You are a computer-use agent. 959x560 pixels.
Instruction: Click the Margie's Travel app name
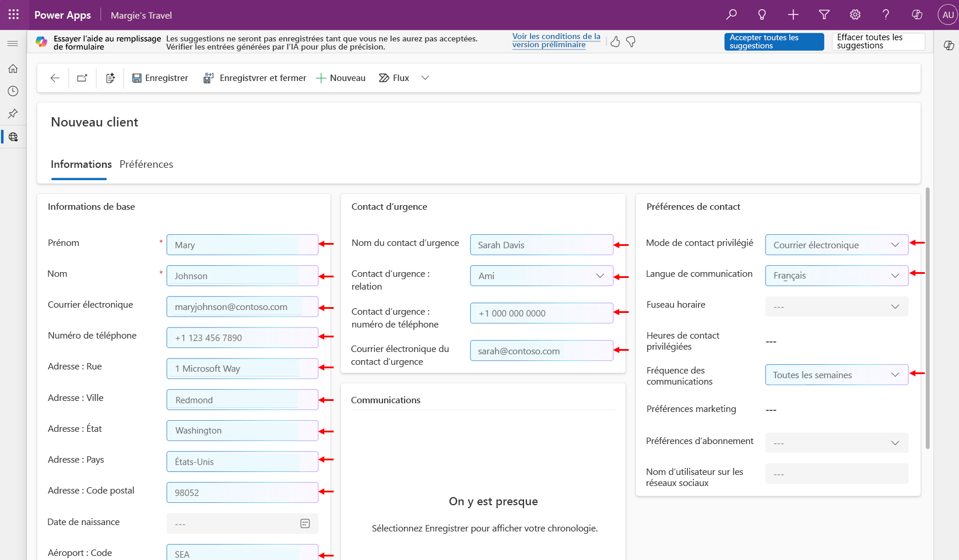(x=141, y=15)
